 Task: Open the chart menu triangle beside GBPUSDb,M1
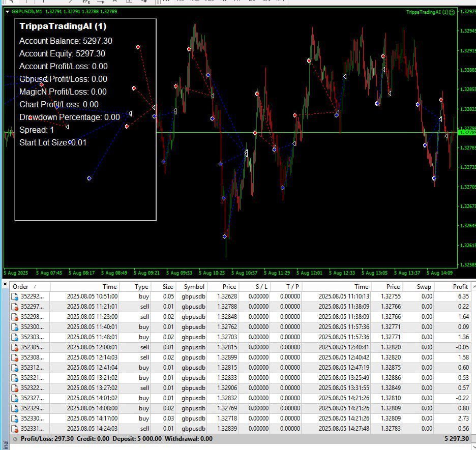click(7, 12)
